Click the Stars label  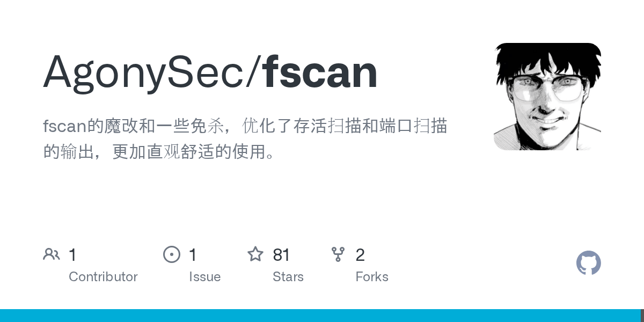[288, 277]
